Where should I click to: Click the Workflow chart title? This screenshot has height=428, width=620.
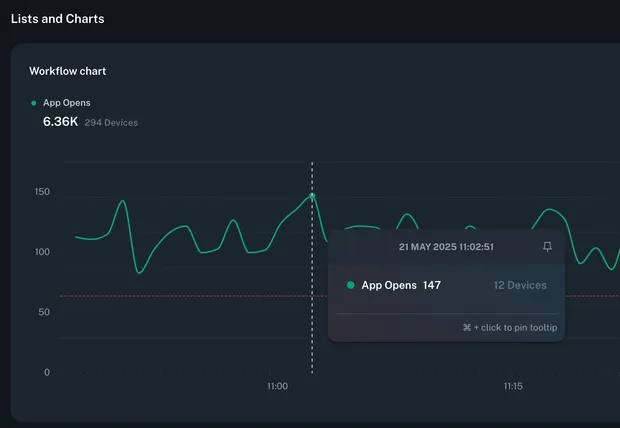coord(67,71)
